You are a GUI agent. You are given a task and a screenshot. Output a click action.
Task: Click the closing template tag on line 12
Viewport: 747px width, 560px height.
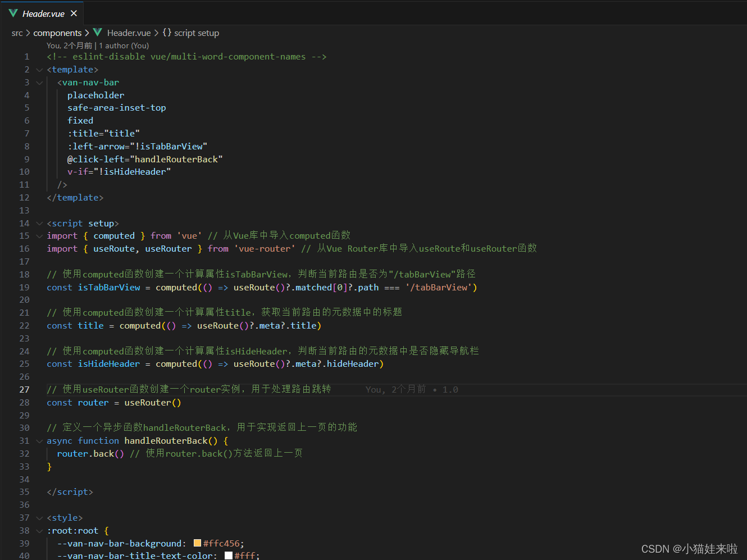(75, 198)
